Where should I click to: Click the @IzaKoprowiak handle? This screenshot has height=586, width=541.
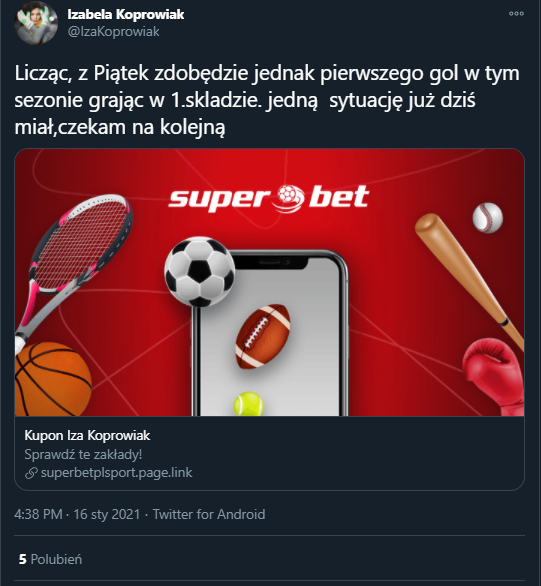114,31
